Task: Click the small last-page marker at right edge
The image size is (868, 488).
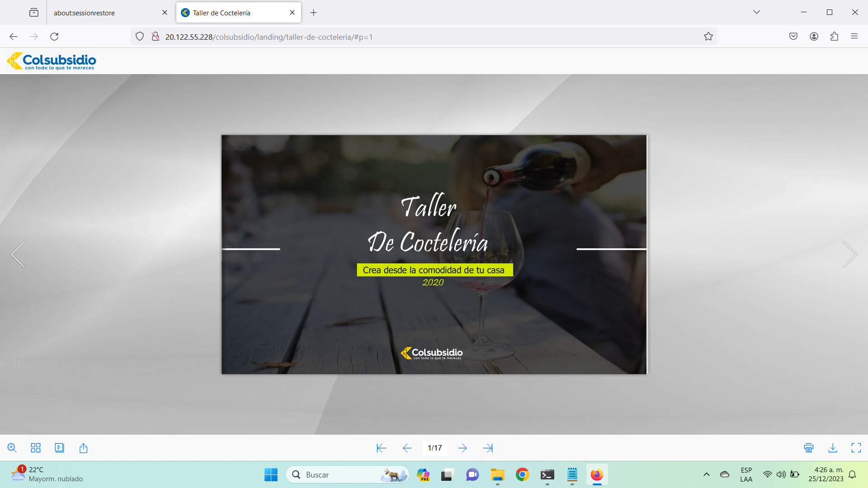Action: click(x=851, y=362)
